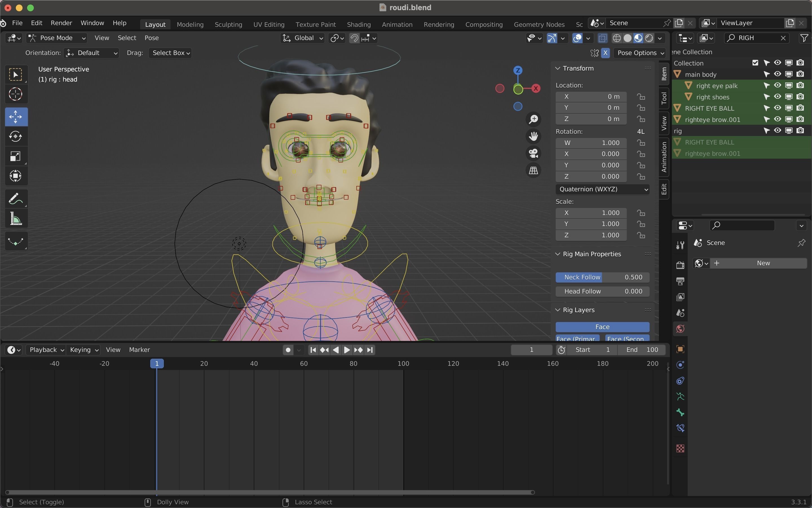Image resolution: width=812 pixels, height=508 pixels.
Task: Switch to the Sculpting workspace tab
Action: (x=228, y=25)
